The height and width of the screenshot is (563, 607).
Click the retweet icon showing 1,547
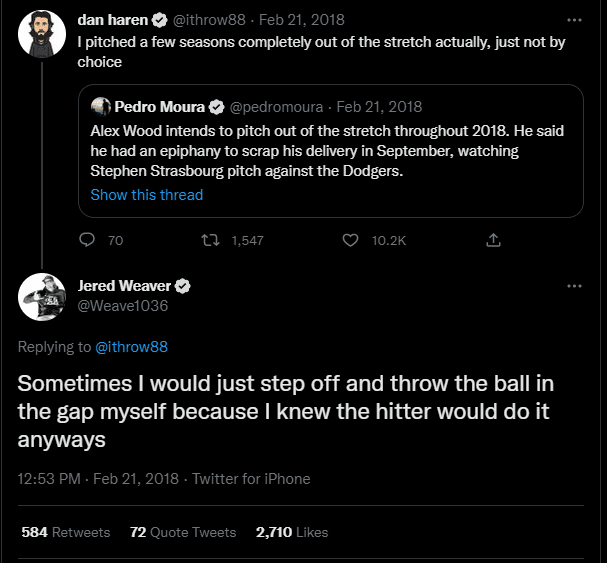point(211,240)
